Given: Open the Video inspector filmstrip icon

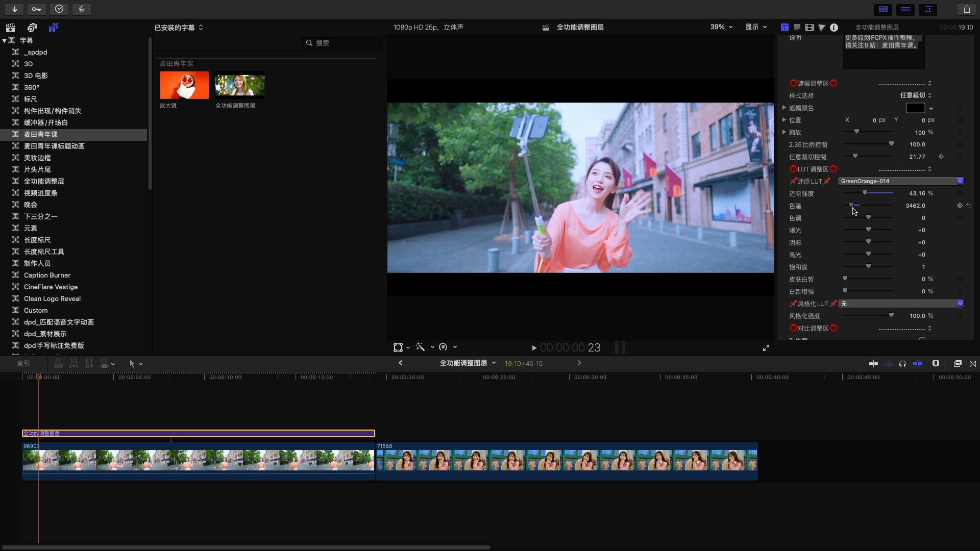Looking at the screenshot, I should pos(810,28).
